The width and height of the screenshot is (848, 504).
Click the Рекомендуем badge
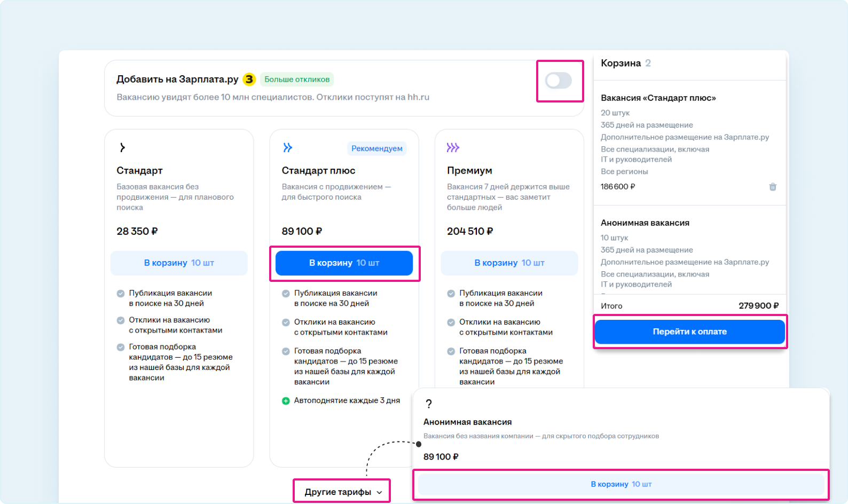376,148
